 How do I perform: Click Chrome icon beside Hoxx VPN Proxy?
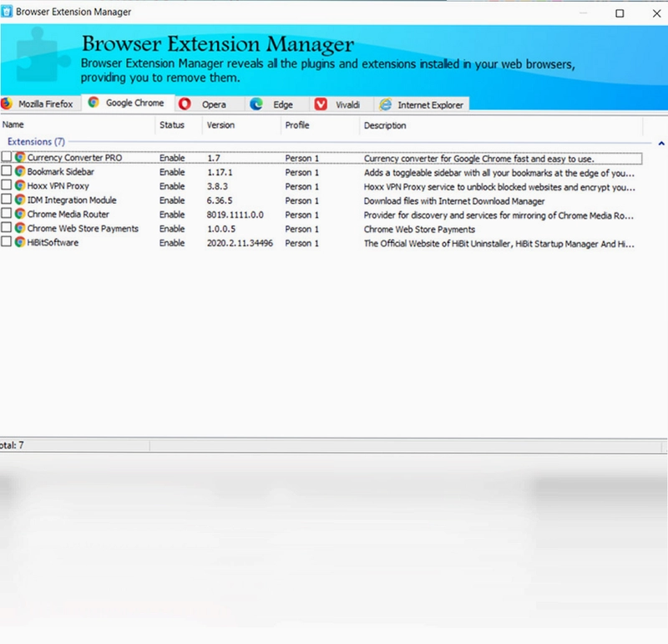pyautogui.click(x=19, y=185)
